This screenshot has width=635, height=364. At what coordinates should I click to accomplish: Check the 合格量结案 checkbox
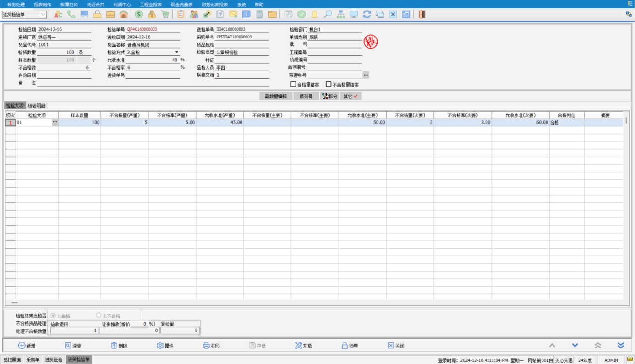click(x=293, y=84)
